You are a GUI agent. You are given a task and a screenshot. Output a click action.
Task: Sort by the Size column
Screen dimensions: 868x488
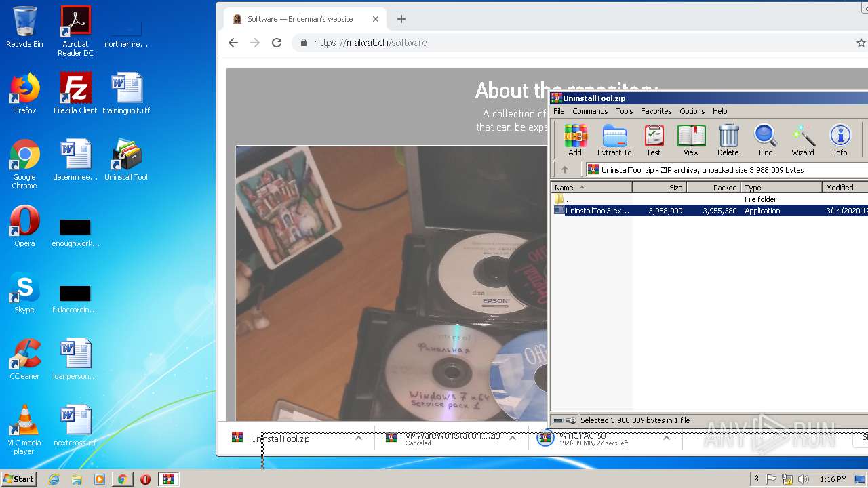click(660, 188)
